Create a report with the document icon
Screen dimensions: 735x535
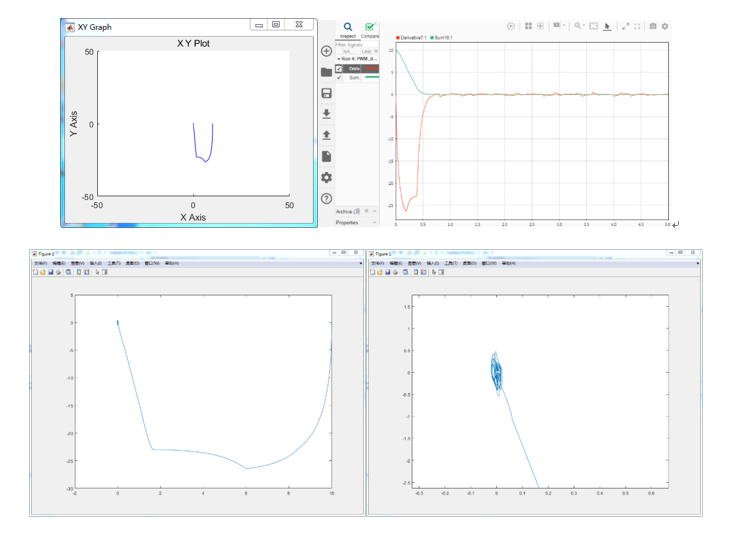326,156
